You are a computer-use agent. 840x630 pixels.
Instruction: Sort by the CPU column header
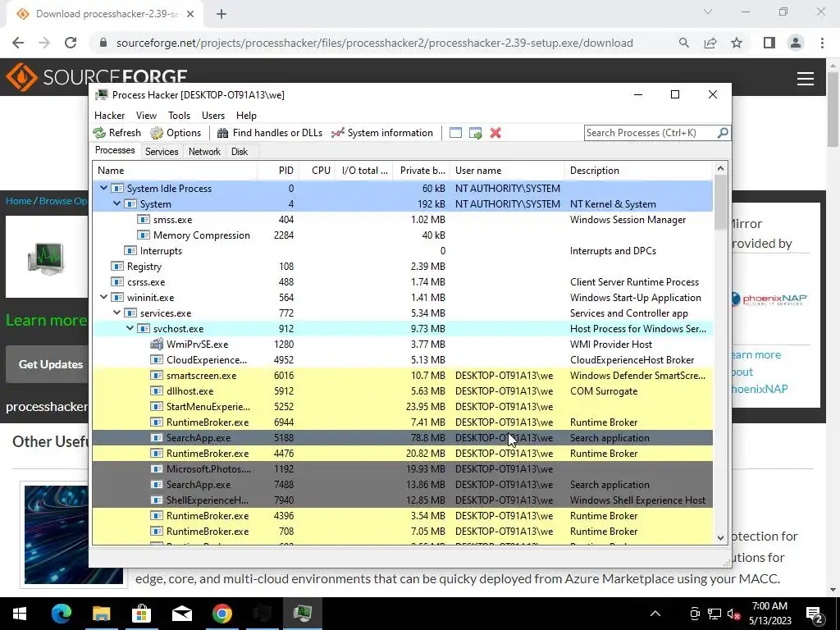coord(317,171)
